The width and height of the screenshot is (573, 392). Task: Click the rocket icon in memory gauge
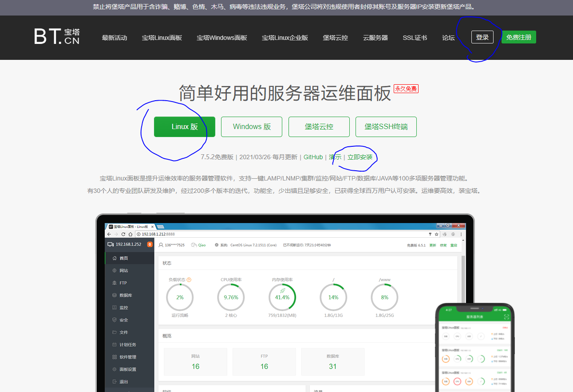[x=282, y=290]
